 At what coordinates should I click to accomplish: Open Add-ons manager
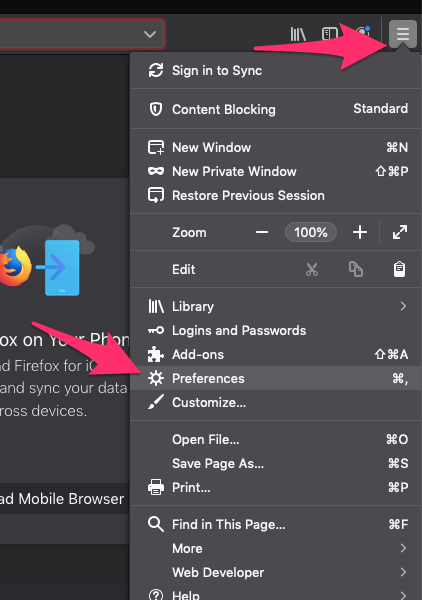pos(275,354)
